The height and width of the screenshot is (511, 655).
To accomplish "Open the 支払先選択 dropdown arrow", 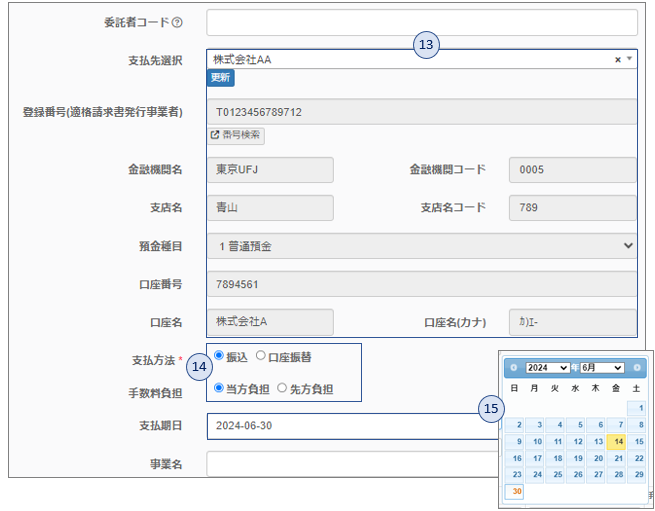I will coord(630,59).
